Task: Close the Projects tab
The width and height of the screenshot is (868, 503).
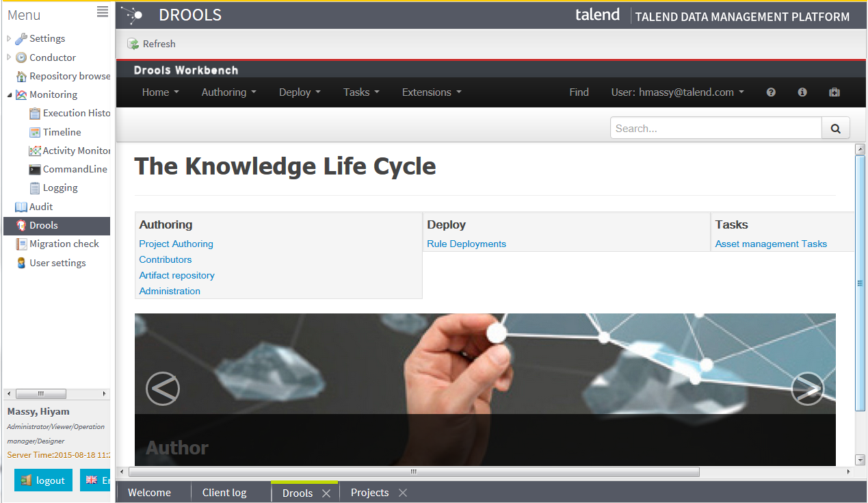Action: pyautogui.click(x=403, y=493)
